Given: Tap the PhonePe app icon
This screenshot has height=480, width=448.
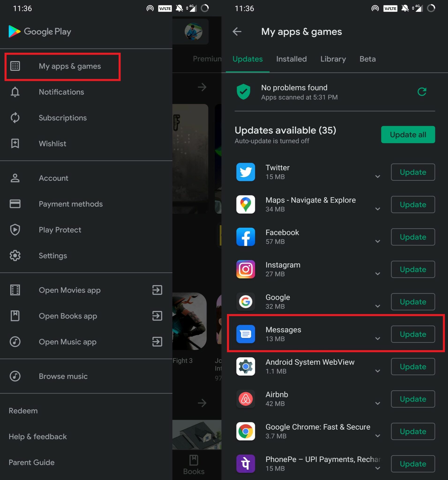Looking at the screenshot, I should (x=246, y=464).
